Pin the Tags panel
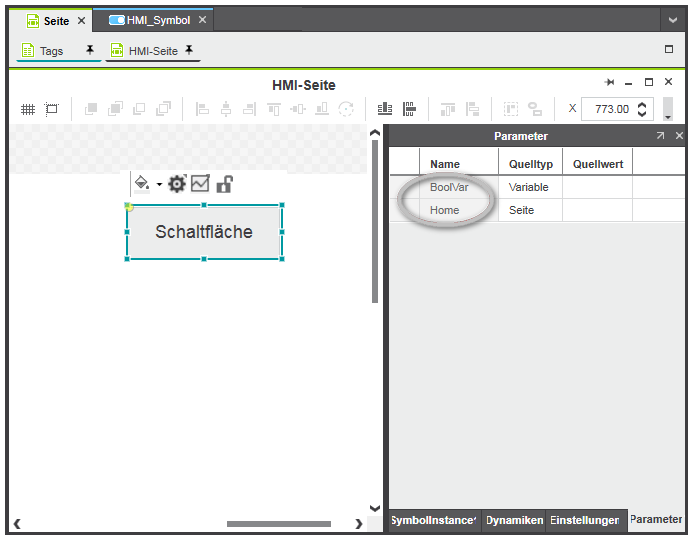 tap(90, 50)
